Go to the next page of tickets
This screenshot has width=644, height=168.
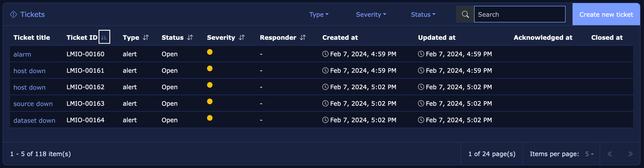click(630, 154)
